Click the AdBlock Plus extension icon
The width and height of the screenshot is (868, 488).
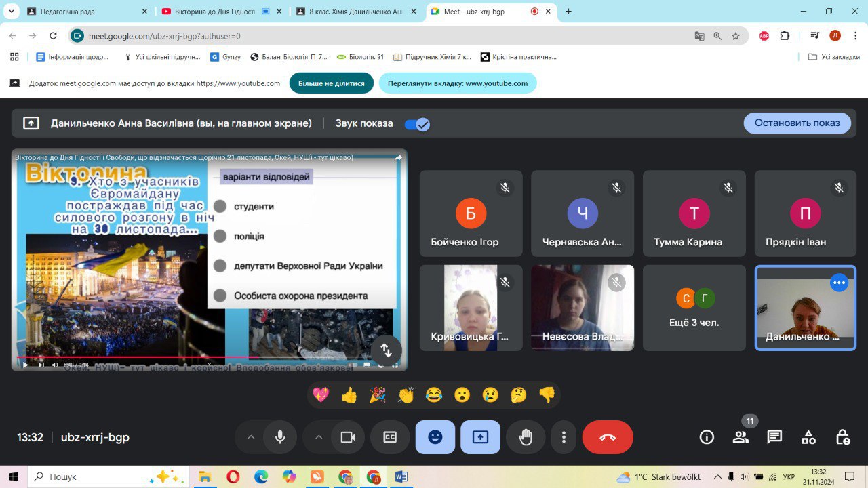coord(764,36)
